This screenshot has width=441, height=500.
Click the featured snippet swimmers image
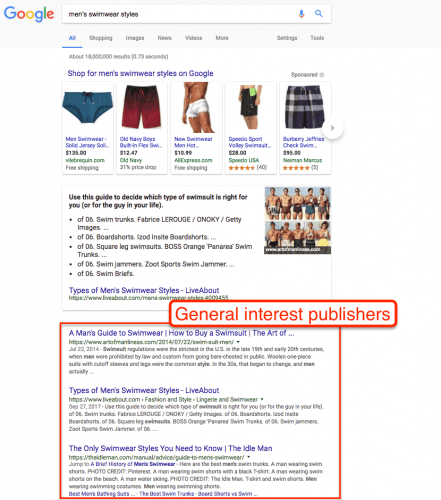298,220
